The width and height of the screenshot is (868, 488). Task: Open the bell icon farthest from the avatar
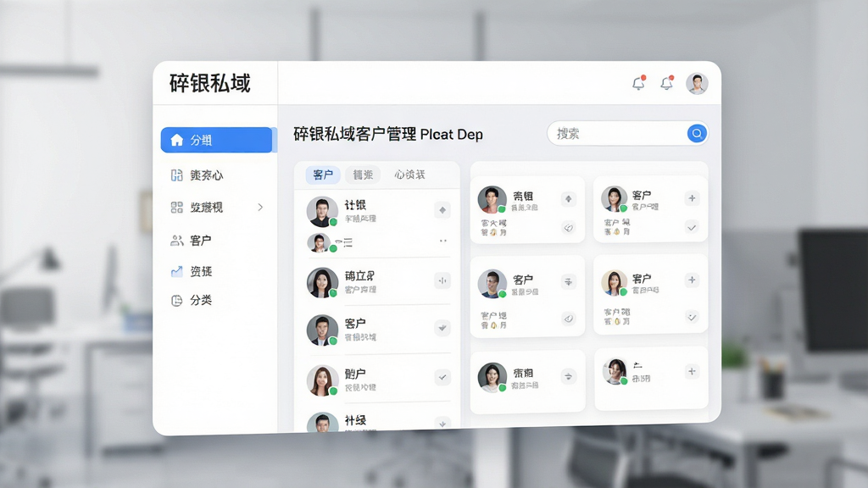[639, 83]
